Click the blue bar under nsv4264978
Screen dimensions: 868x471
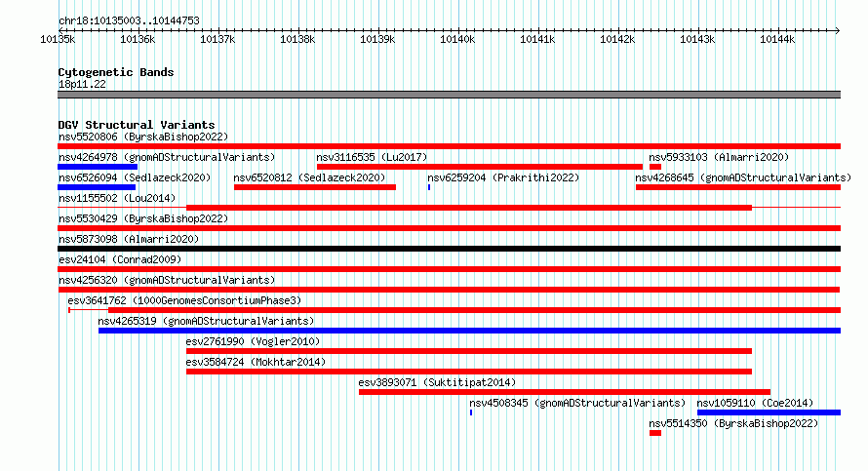98,167
